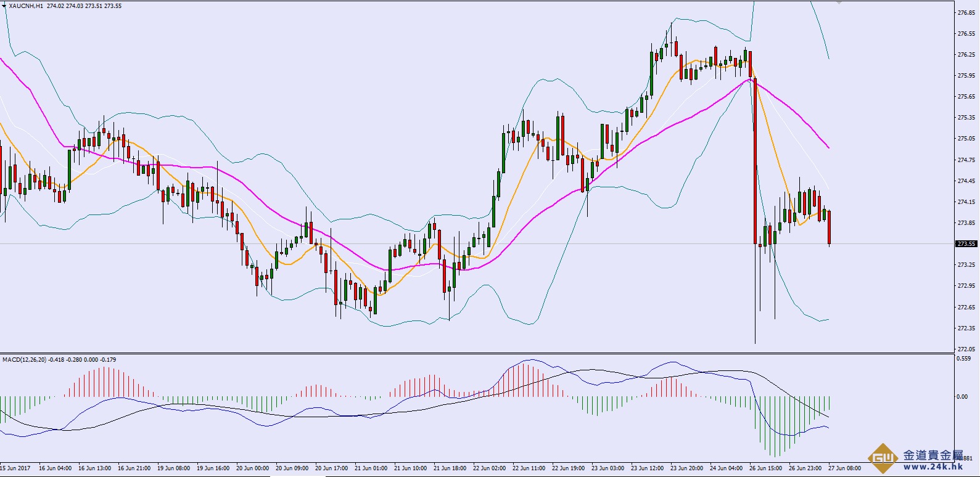Click the 22 Jun 11:00 time label

[529, 468]
